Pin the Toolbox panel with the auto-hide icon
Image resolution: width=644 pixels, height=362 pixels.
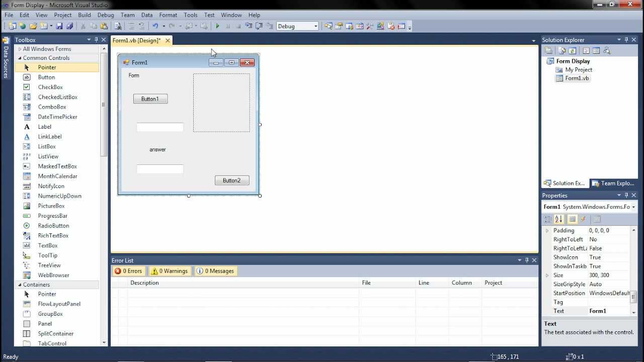pyautogui.click(x=96, y=40)
